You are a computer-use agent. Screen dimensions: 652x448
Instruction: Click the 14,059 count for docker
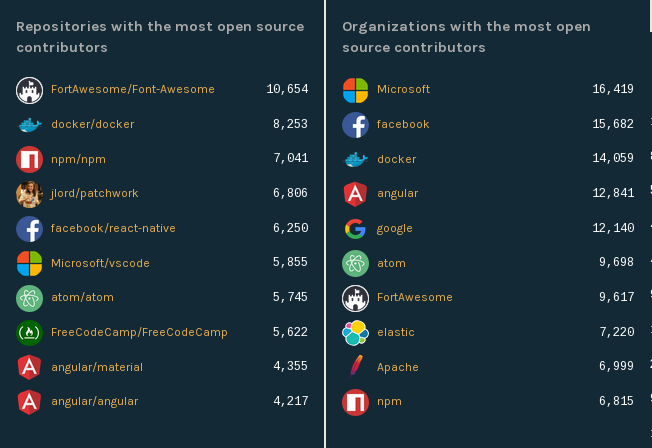tap(613, 158)
